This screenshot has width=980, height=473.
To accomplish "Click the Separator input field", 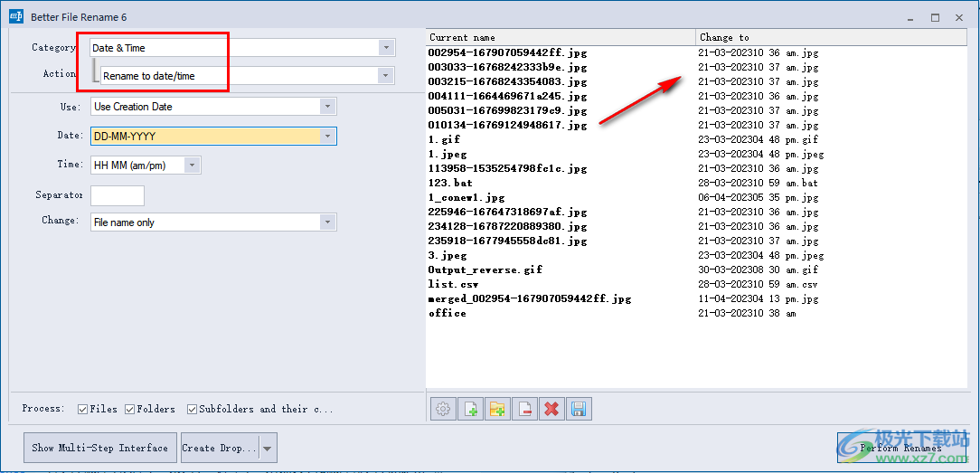I will (x=118, y=195).
